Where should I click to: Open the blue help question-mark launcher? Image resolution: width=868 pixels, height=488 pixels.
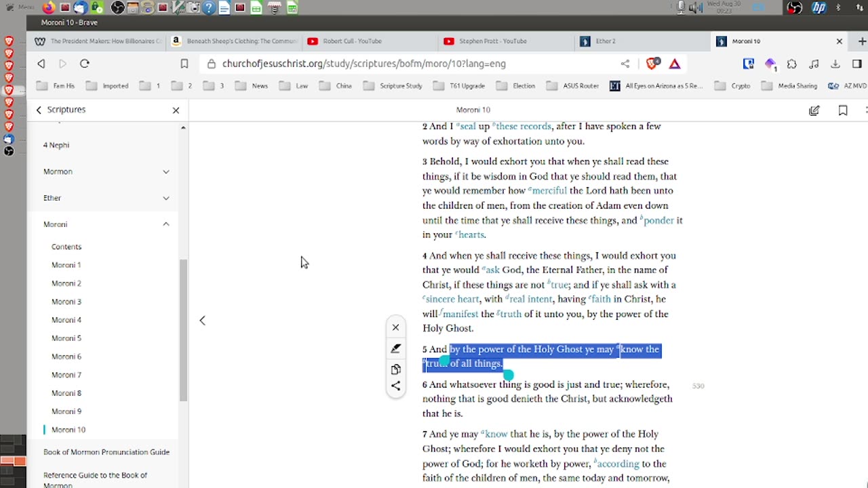click(x=208, y=7)
